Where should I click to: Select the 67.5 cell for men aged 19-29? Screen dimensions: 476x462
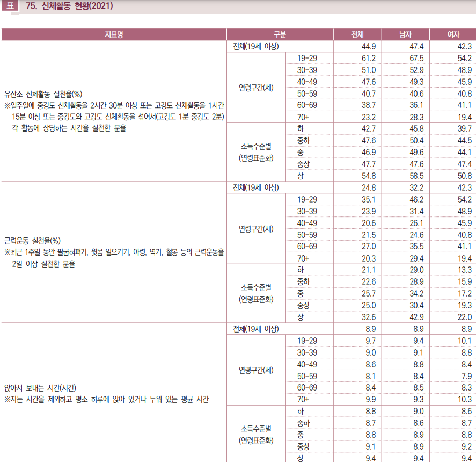pyautogui.click(x=416, y=59)
